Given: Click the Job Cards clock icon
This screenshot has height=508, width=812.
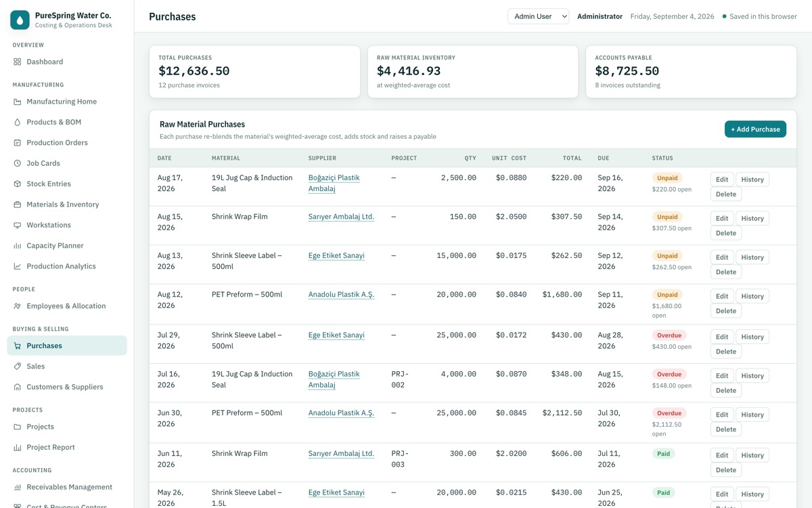Looking at the screenshot, I should pyautogui.click(x=18, y=163).
